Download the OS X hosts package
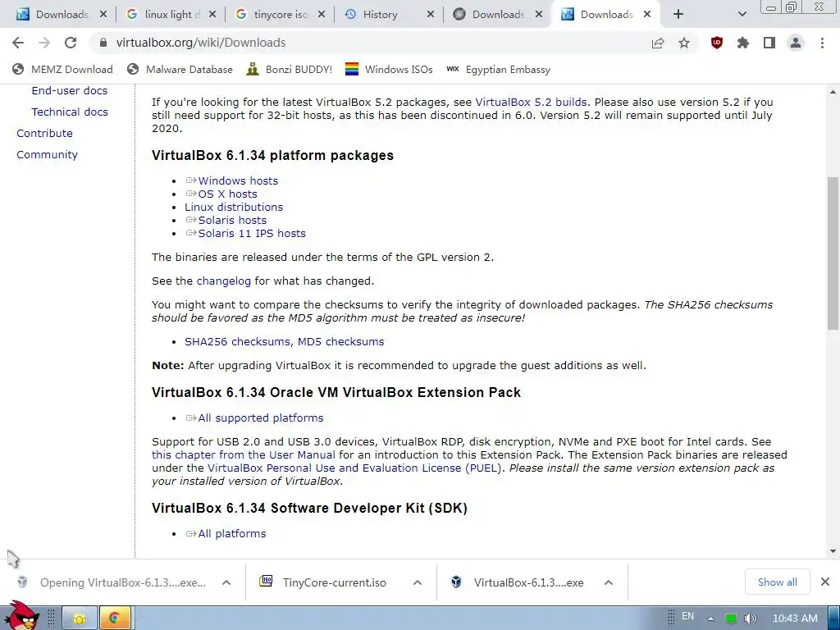The height and width of the screenshot is (630, 840). click(228, 194)
